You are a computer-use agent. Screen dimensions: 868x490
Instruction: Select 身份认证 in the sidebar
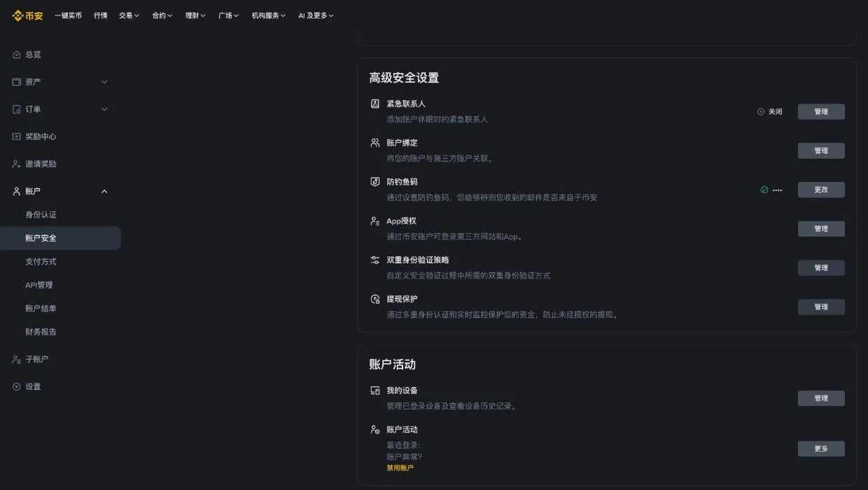click(41, 215)
